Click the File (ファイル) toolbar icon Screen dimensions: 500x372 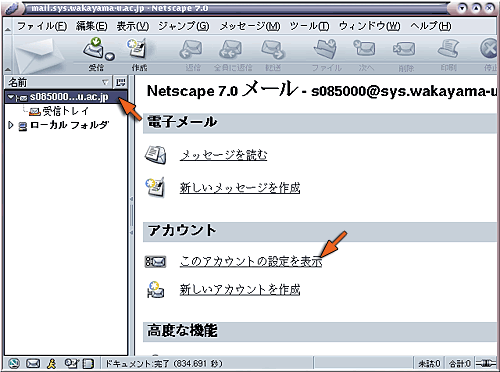(326, 49)
